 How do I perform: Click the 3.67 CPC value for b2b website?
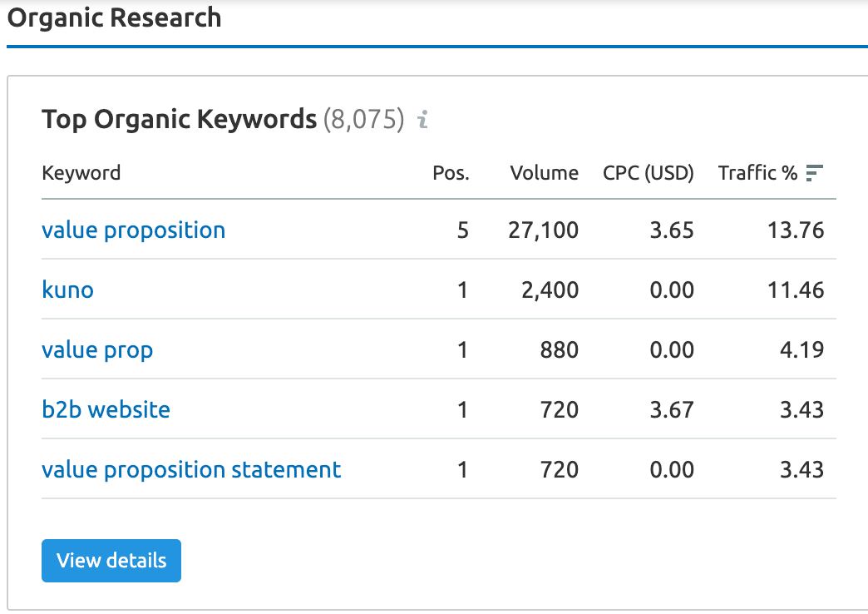(671, 409)
